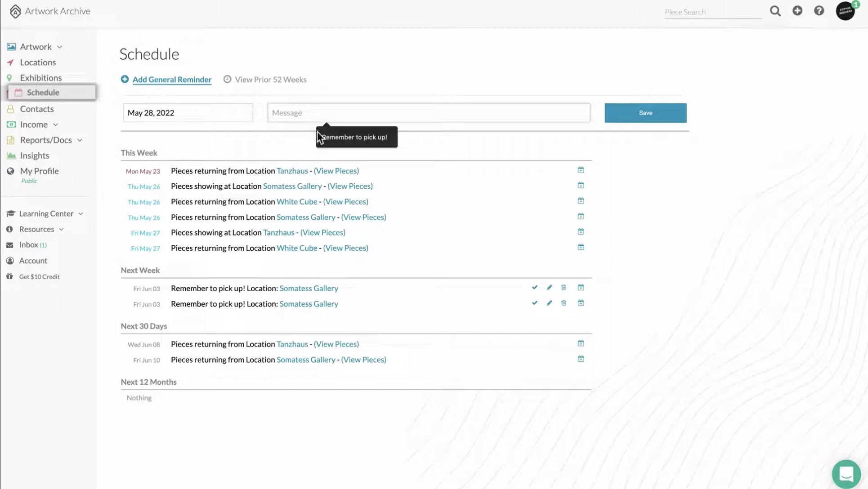Open Tanzhaus link in Mon May 23 row
868x489 pixels.
(292, 171)
